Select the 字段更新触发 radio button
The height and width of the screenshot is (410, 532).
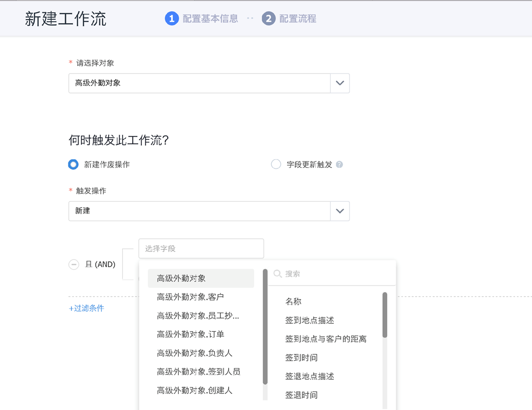click(x=276, y=164)
